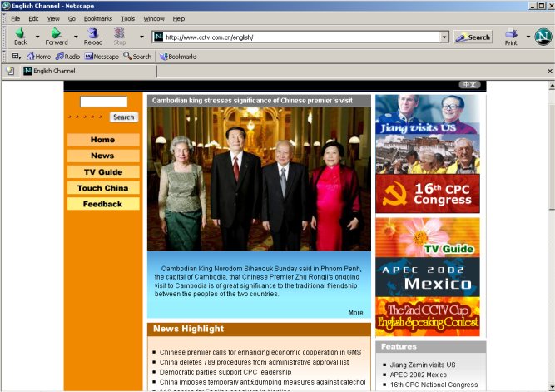Open the Home personal toolbar button
This screenshot has width=555, height=392.
39,57
